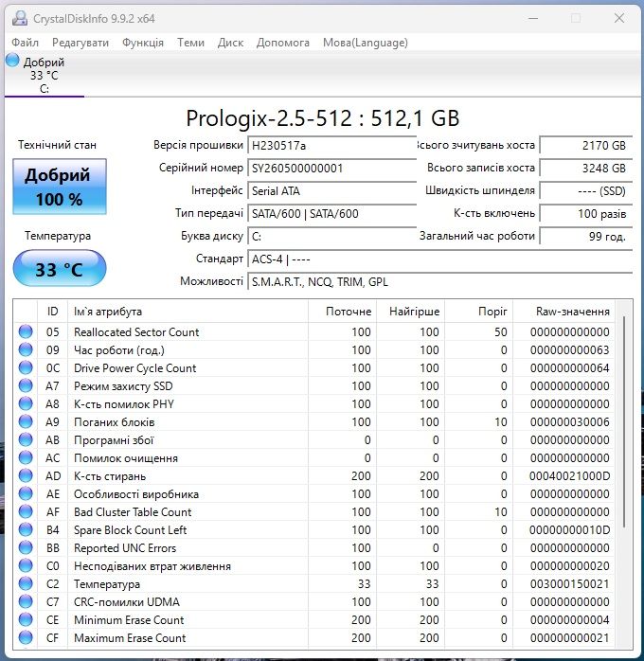Screen dimensions: 644x661
Task: Click status orb for Поганих блоків row
Action: [26, 421]
